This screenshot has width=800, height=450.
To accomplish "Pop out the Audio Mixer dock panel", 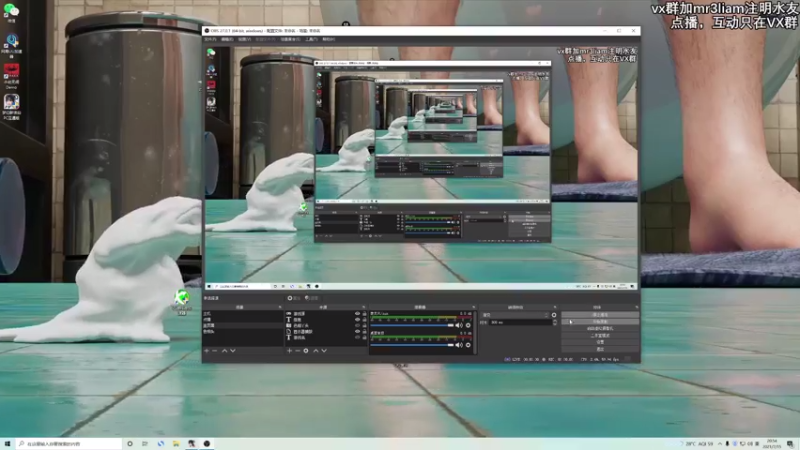I will [x=473, y=307].
